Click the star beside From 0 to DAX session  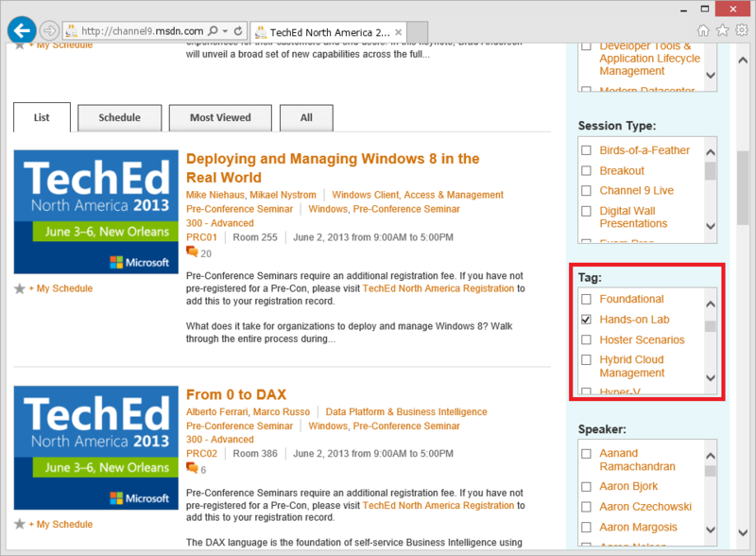tap(19, 524)
